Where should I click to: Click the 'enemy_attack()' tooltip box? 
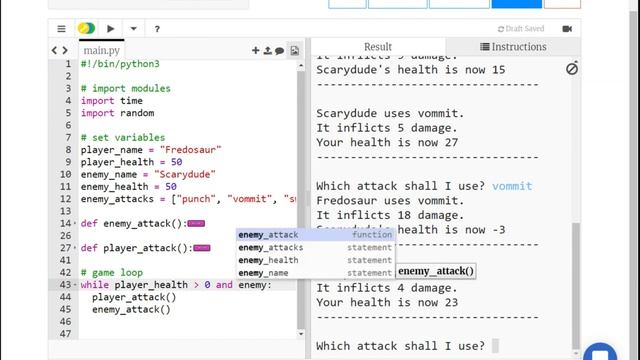[x=436, y=271]
